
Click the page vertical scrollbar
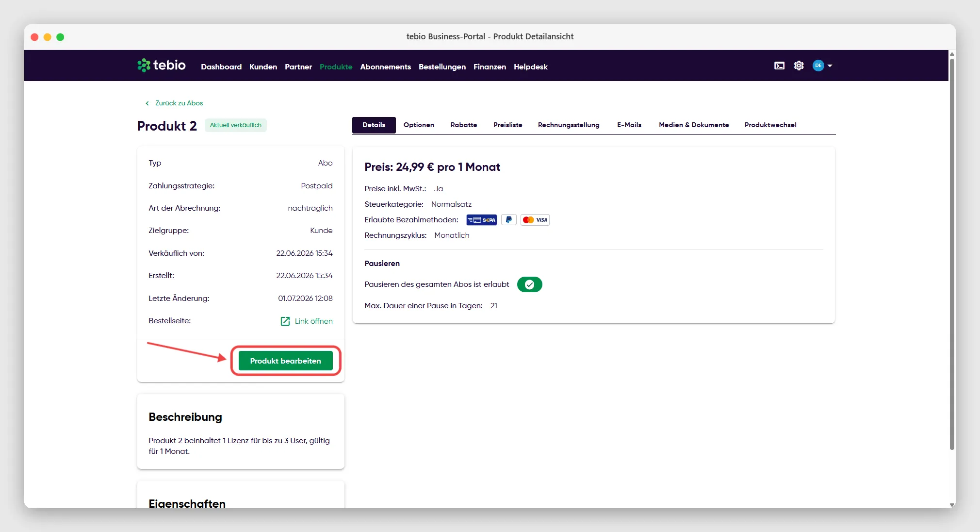[952, 252]
